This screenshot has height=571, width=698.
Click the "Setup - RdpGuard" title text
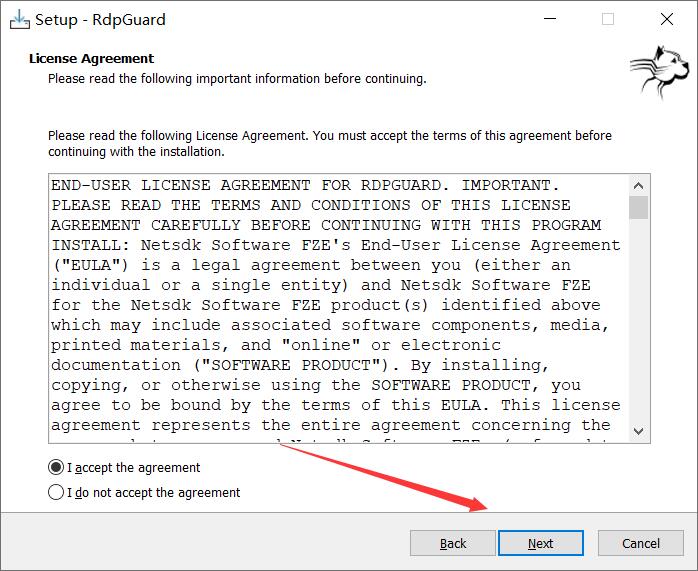(x=100, y=20)
